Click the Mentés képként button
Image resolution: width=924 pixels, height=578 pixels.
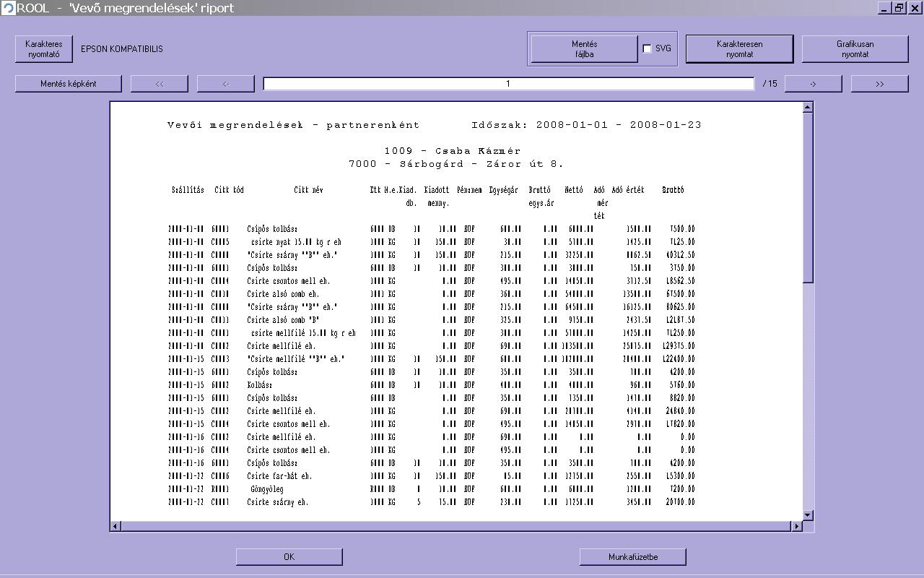(69, 84)
